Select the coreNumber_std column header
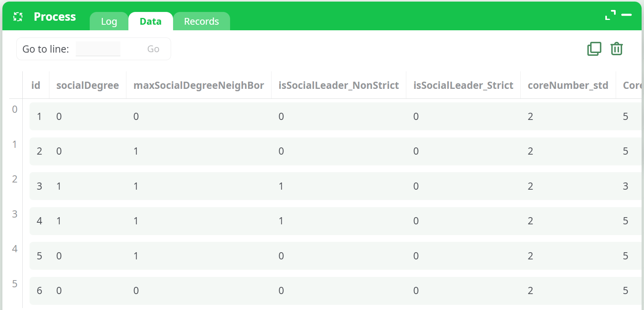This screenshot has width=644, height=310. 568,85
